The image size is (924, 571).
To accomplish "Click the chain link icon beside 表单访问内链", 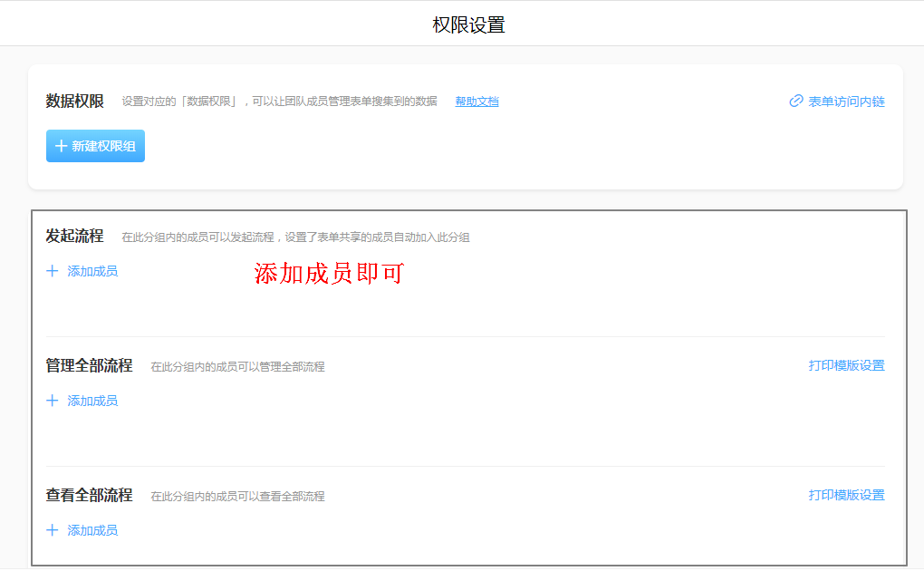I will pyautogui.click(x=796, y=102).
